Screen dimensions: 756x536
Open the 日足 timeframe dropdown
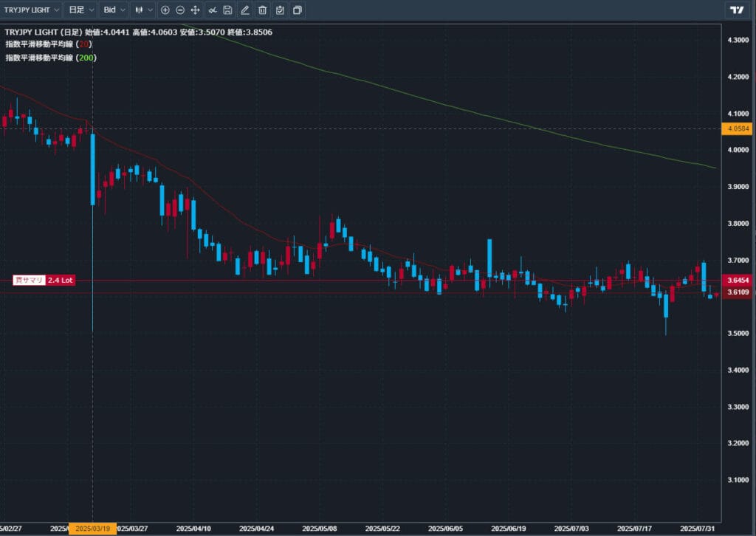pyautogui.click(x=80, y=10)
